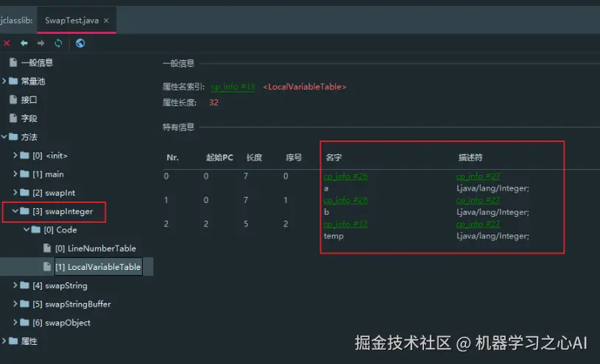Collapse the [0] Code attribute
This screenshot has width=600, height=364.
(27, 229)
